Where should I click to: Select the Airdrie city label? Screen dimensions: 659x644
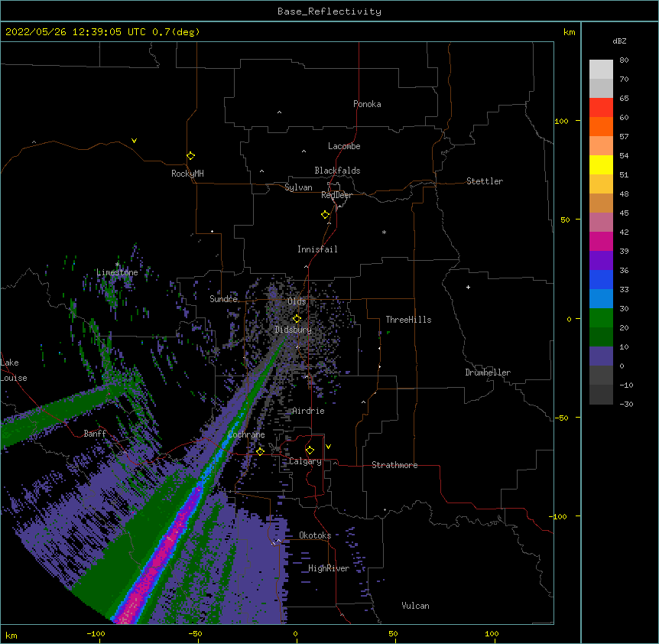point(308,411)
